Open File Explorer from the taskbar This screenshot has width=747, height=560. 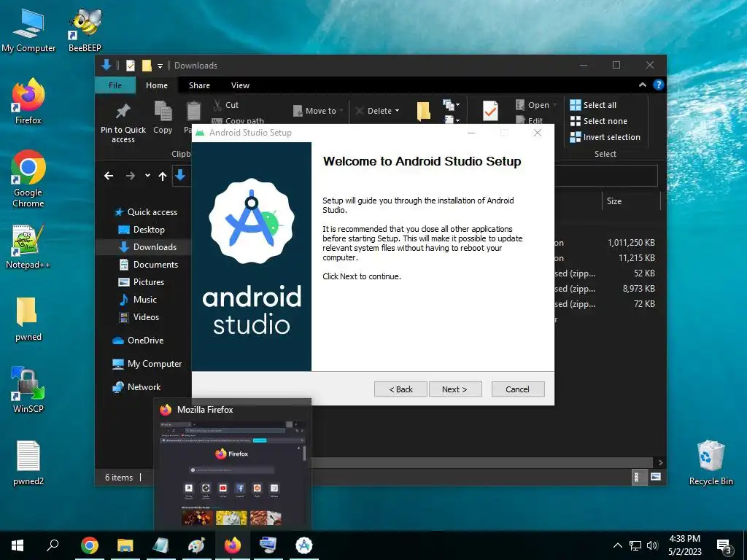[125, 545]
